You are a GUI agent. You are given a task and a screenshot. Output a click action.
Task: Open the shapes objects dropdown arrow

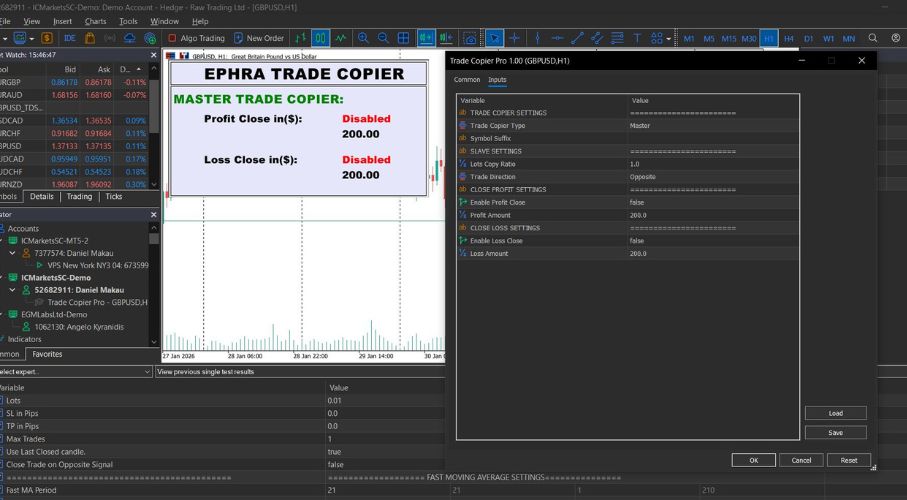point(669,39)
